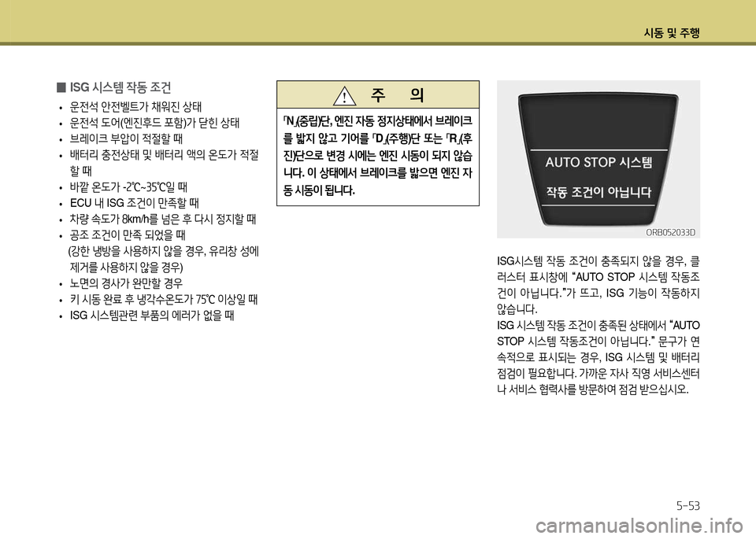Click the '시동 및 주행' chapter header
This screenshot has width=756, height=539.
coord(672,33)
